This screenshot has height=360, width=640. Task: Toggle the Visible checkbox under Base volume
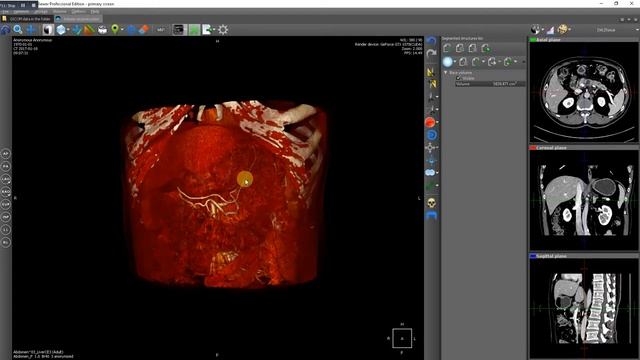tap(458, 78)
